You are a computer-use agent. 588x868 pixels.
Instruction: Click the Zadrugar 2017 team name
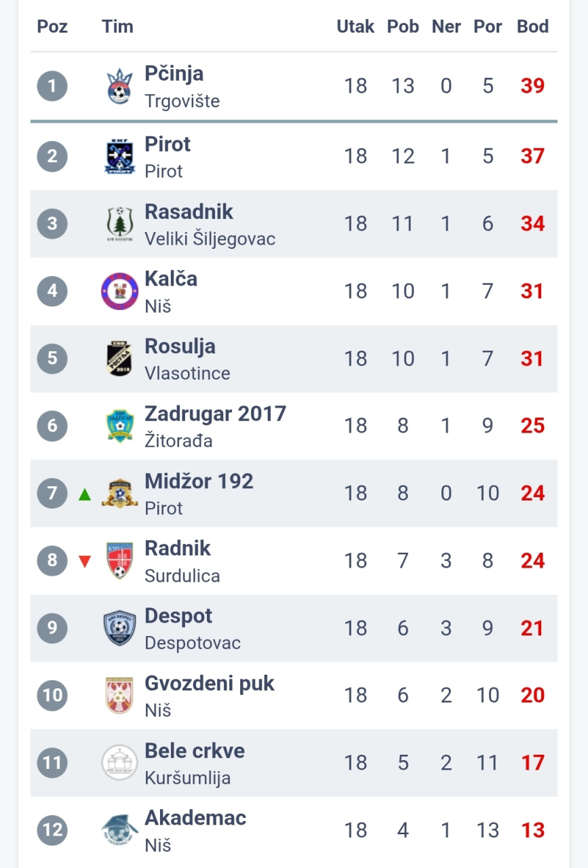215,414
